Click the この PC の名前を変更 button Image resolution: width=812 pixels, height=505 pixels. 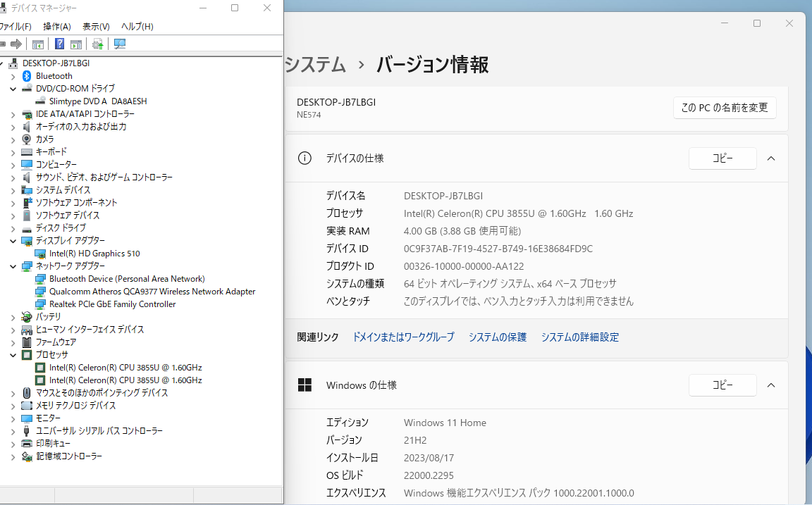click(x=725, y=108)
